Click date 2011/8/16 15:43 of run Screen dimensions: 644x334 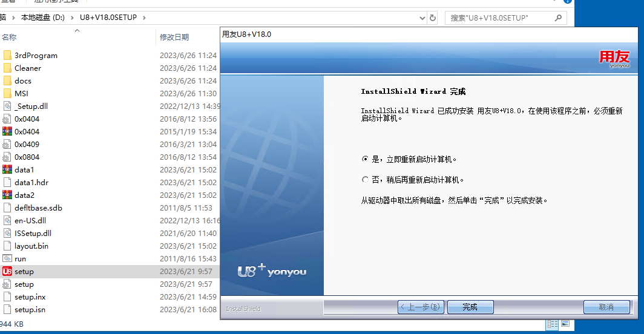click(x=188, y=259)
